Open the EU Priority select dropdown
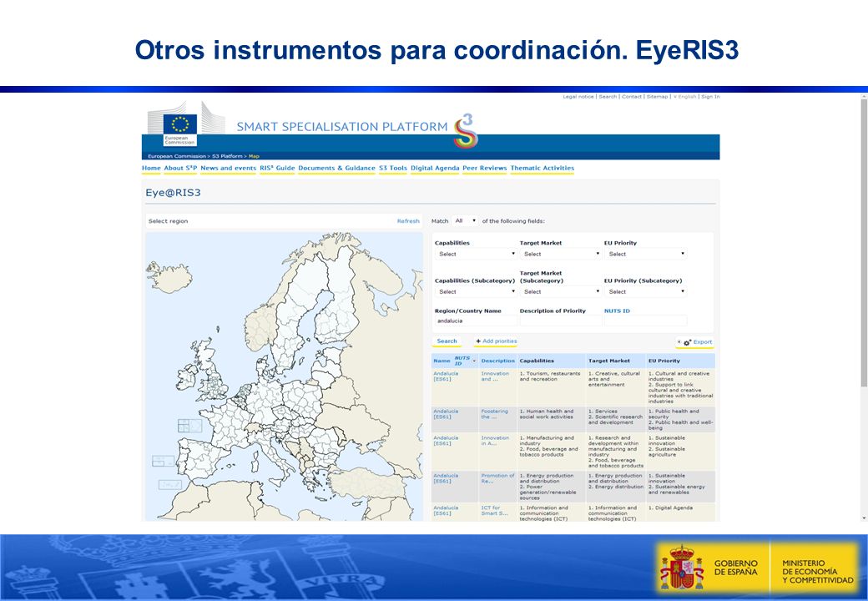 point(645,254)
